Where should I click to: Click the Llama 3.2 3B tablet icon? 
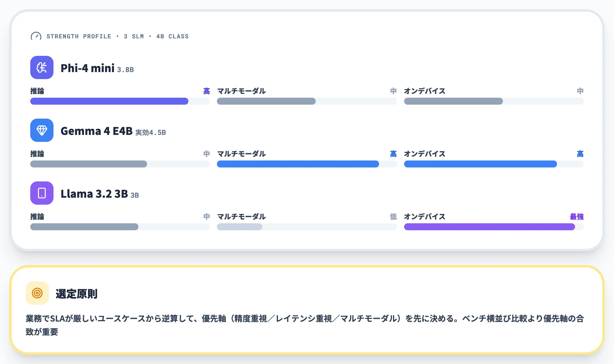tap(42, 193)
